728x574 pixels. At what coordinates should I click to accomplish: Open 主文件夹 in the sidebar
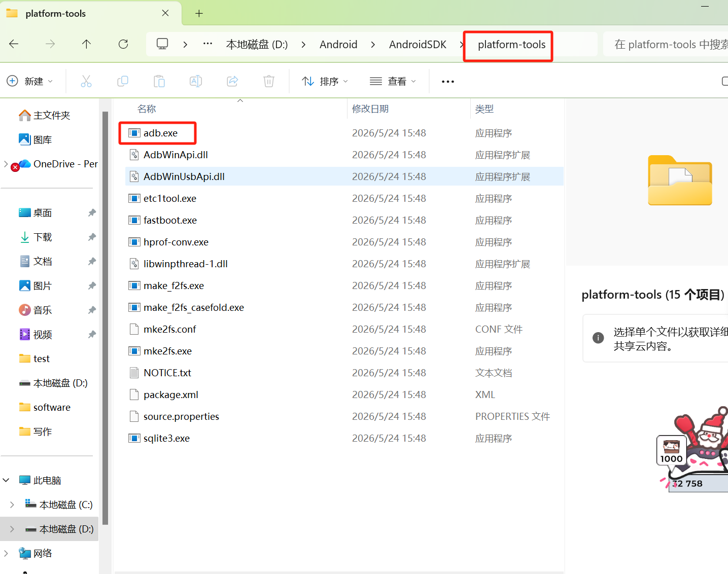tap(45, 115)
